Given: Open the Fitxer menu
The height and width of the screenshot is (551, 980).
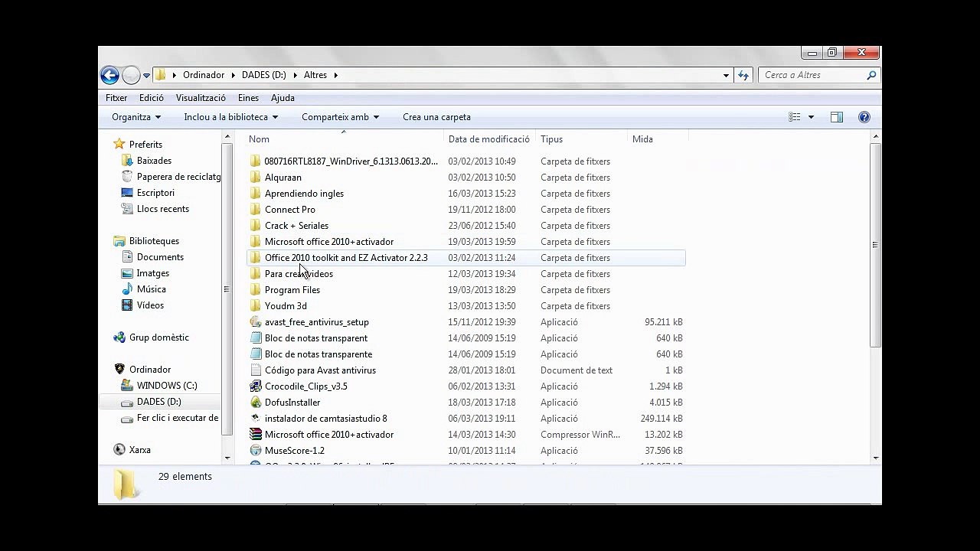Looking at the screenshot, I should [x=116, y=98].
